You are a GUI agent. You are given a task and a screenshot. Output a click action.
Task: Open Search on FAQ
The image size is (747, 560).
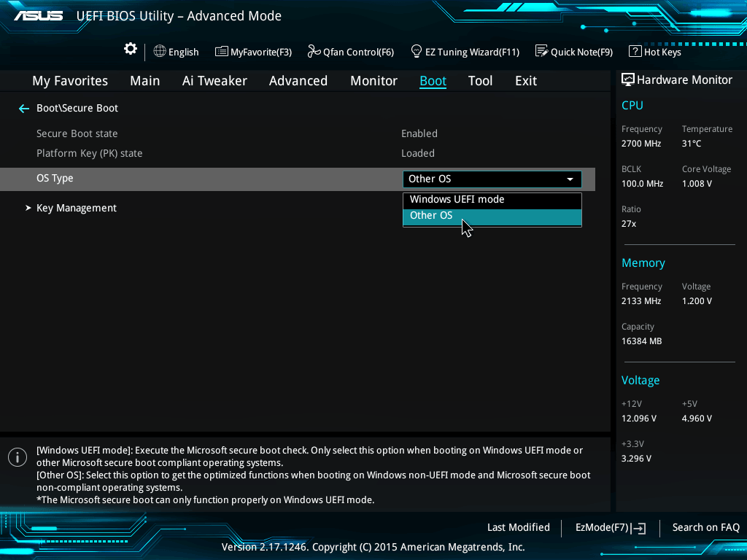706,528
